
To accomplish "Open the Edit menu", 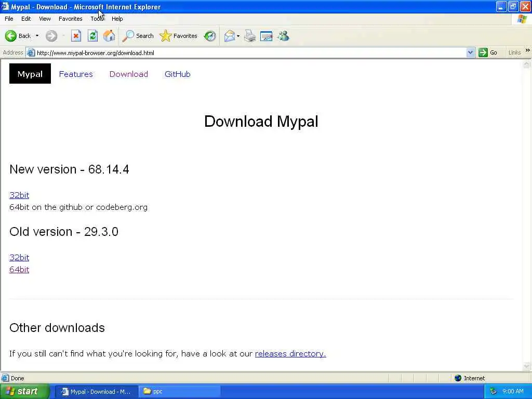I will click(x=26, y=19).
